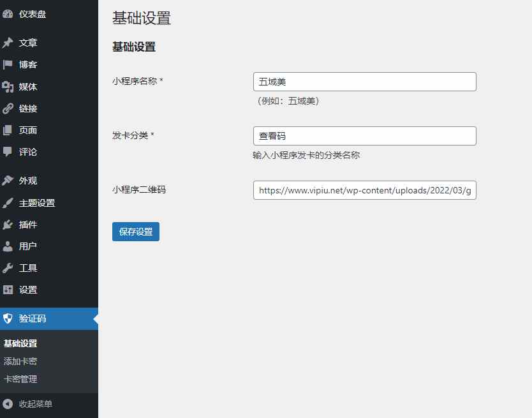532x418 pixels.
Task: Open the 添加卡密 submenu item
Action: 20,361
